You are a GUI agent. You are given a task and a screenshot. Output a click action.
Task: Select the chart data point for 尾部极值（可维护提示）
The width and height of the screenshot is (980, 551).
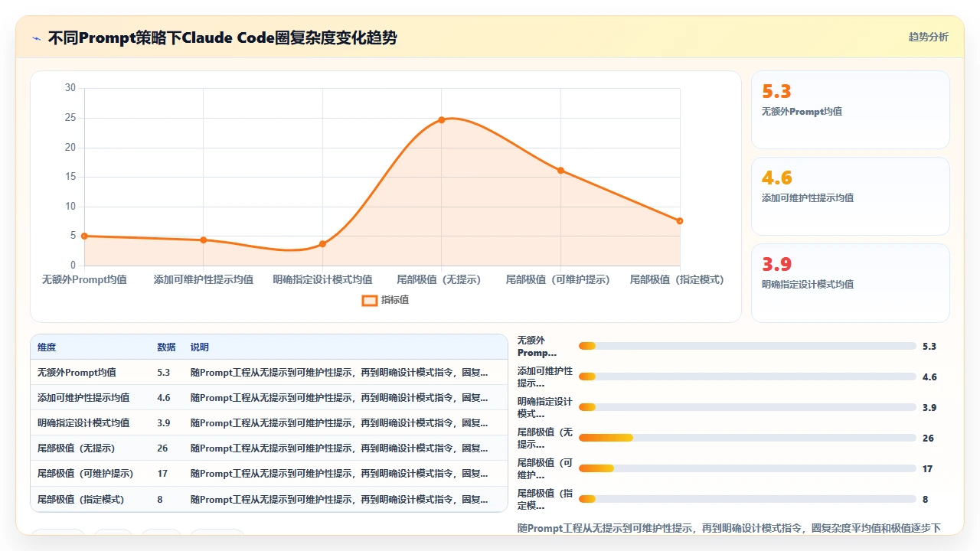560,171
